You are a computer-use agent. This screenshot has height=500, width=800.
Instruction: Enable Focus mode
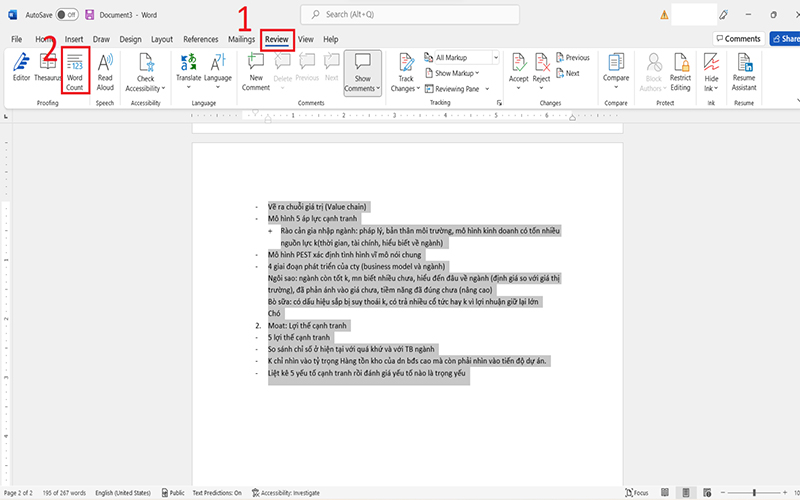pos(637,493)
